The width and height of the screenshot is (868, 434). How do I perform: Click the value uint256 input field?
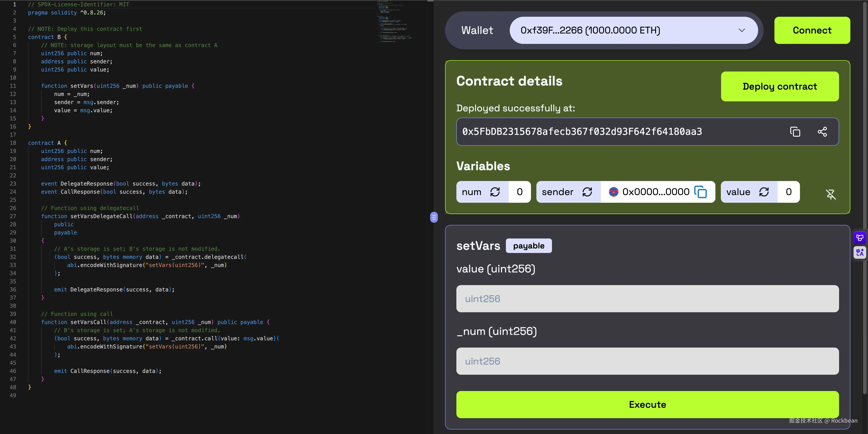[647, 298]
